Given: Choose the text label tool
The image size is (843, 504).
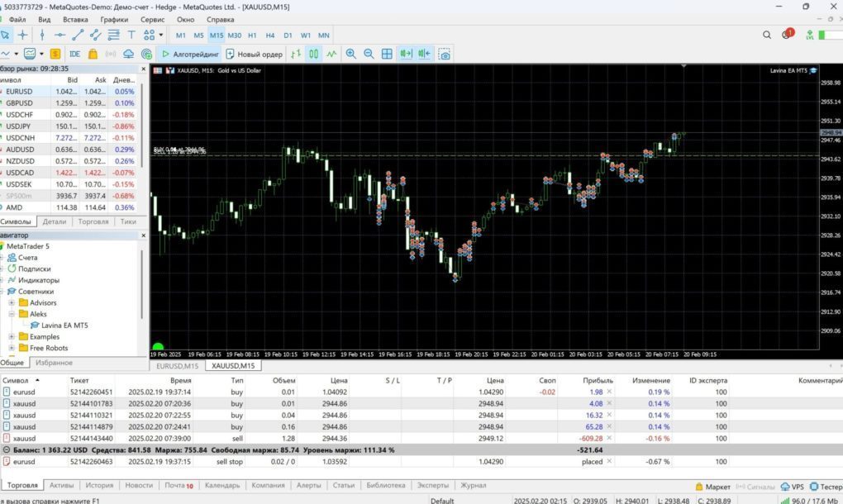Looking at the screenshot, I should pos(131,36).
